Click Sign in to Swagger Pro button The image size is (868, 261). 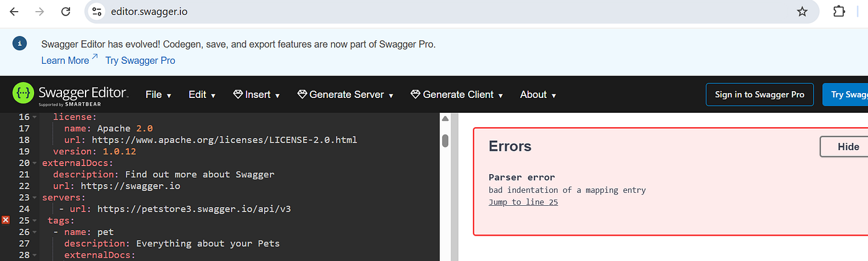click(x=759, y=94)
